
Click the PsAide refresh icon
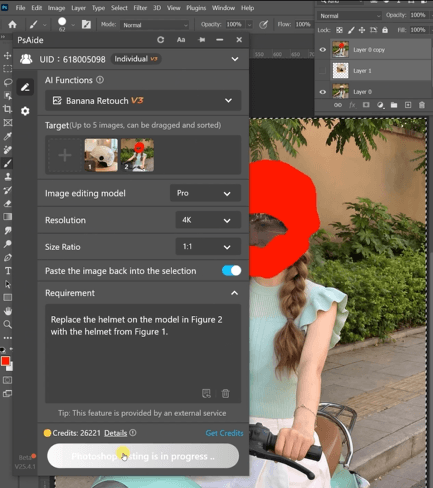[161, 40]
